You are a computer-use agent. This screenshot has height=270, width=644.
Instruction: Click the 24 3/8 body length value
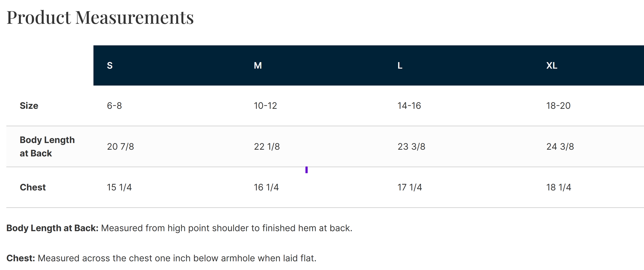560,146
